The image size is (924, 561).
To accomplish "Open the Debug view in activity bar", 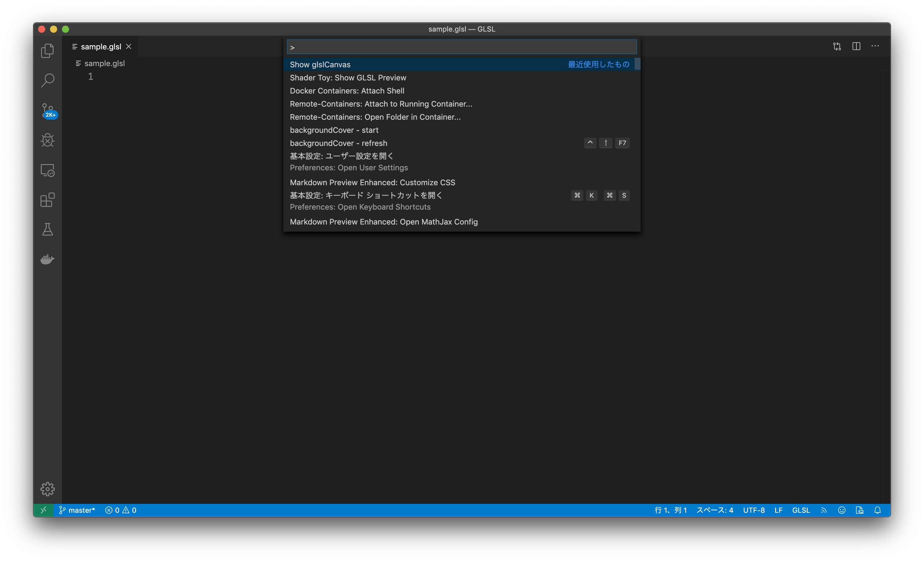I will point(48,140).
